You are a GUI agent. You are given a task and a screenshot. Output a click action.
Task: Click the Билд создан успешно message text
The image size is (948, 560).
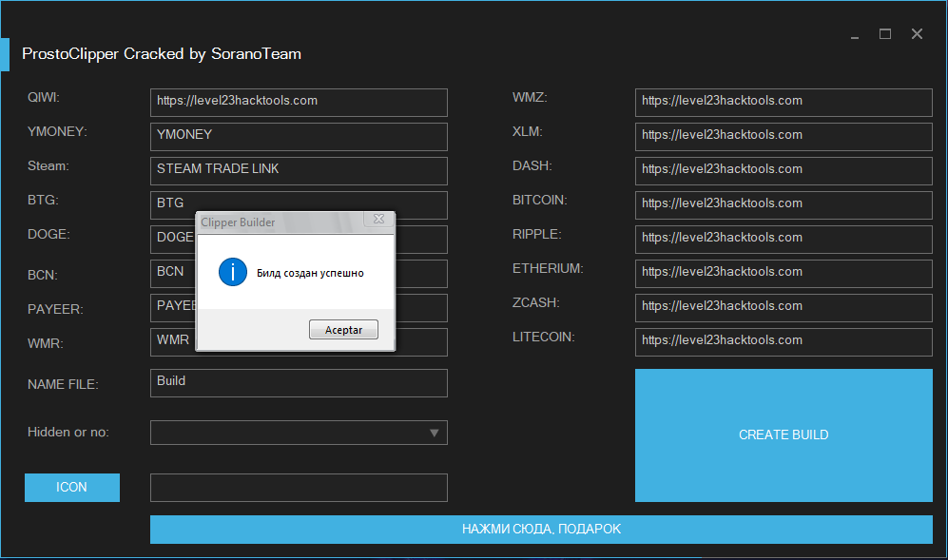(310, 274)
